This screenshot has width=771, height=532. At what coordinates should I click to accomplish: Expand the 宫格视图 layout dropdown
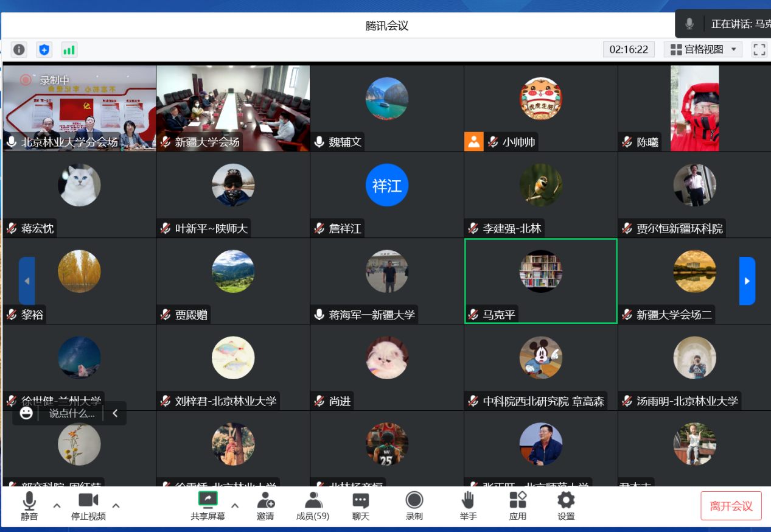point(703,49)
